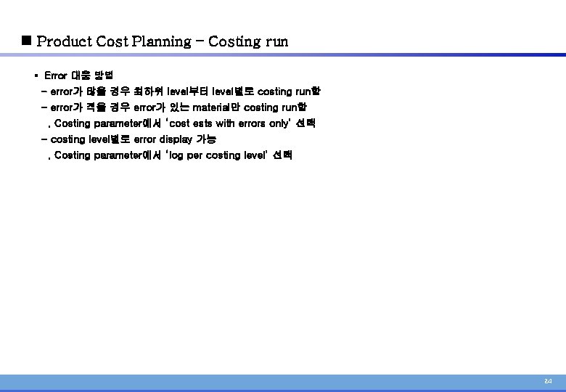Screen dimensions: 566x392
Task: Click the black square bullet before the title
Action: click(26, 40)
